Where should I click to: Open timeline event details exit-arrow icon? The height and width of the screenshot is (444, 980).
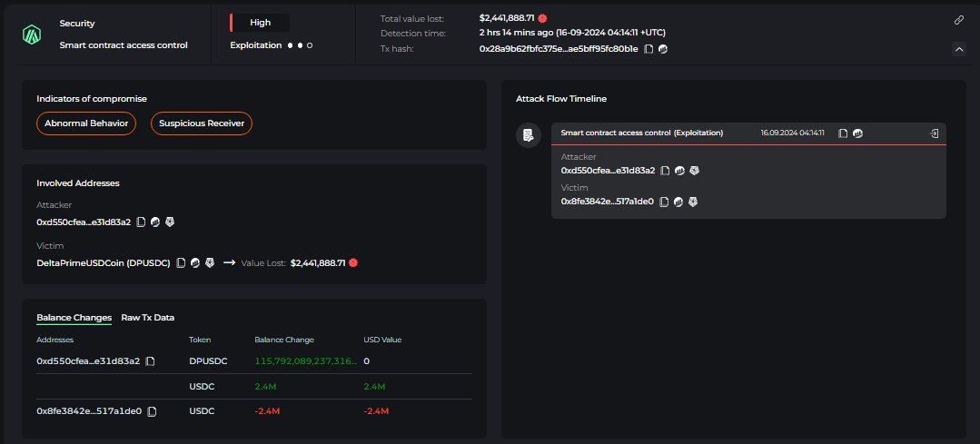[935, 133]
